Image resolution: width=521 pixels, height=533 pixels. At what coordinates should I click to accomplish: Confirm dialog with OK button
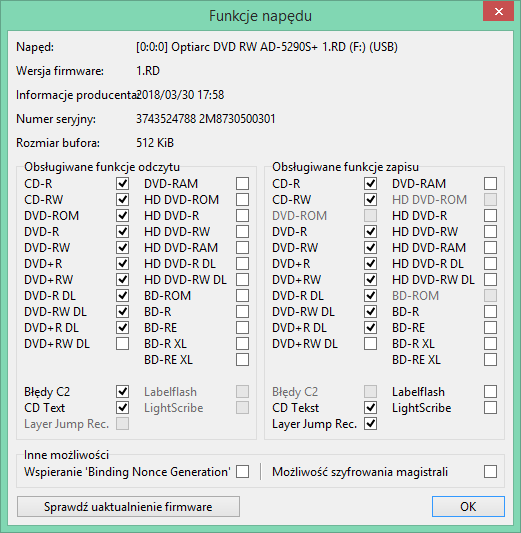[468, 507]
